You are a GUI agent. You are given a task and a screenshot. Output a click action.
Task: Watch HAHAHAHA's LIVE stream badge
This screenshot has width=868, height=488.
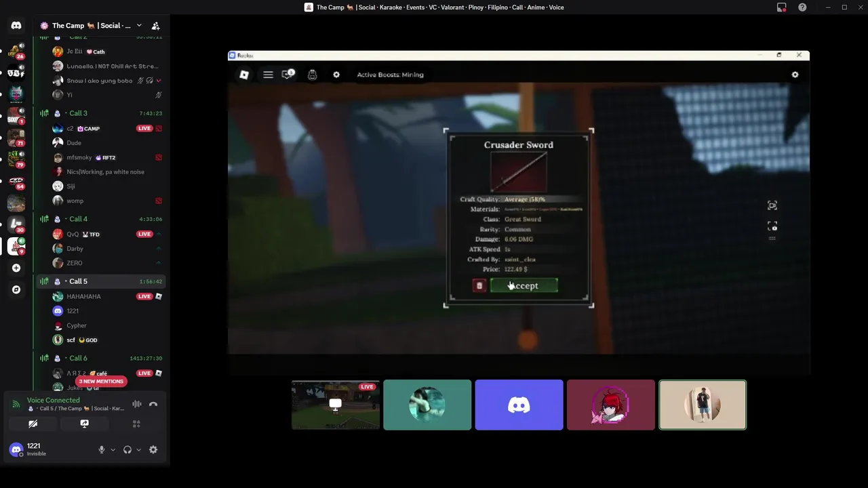pyautogui.click(x=144, y=296)
